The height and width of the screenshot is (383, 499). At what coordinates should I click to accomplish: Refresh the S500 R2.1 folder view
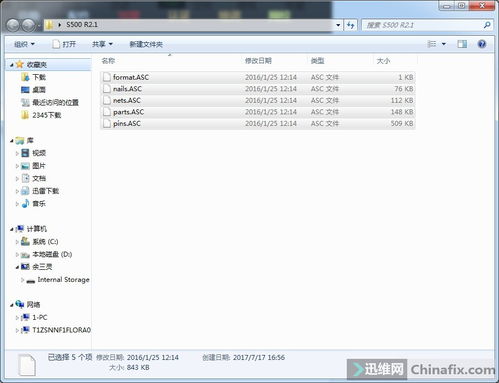pyautogui.click(x=351, y=25)
